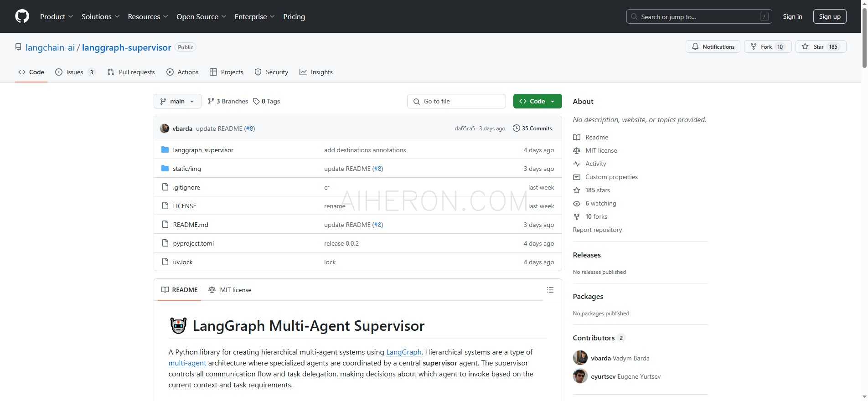The image size is (868, 401).
Task: Open the vbarda commit author link
Action: tap(182, 129)
